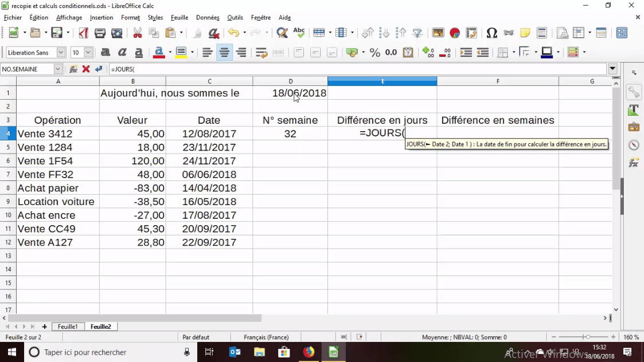Open the Find and Replace tool

[x=282, y=33]
